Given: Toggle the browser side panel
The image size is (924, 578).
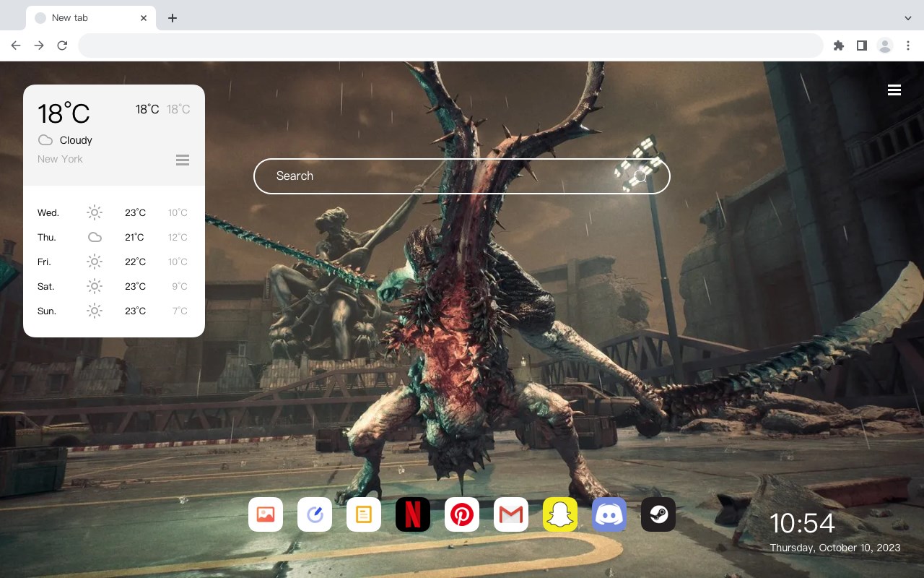Looking at the screenshot, I should (x=862, y=46).
